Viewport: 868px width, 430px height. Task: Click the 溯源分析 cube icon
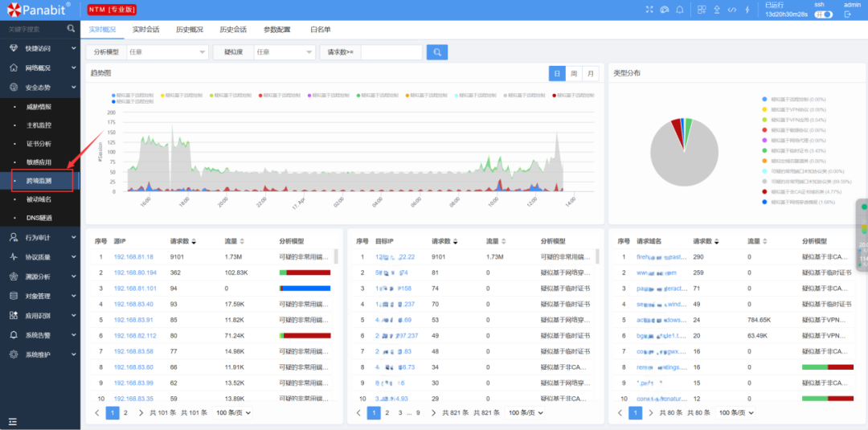pos(14,276)
